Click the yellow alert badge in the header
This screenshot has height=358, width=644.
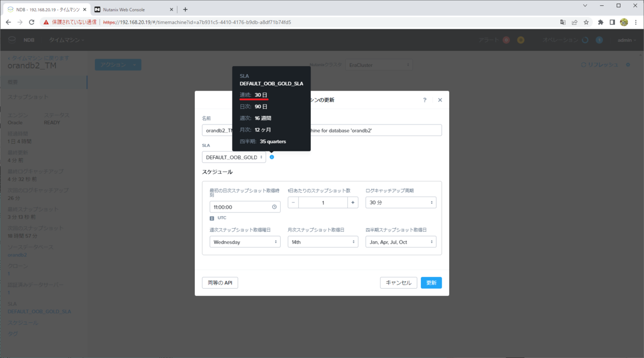[521, 40]
